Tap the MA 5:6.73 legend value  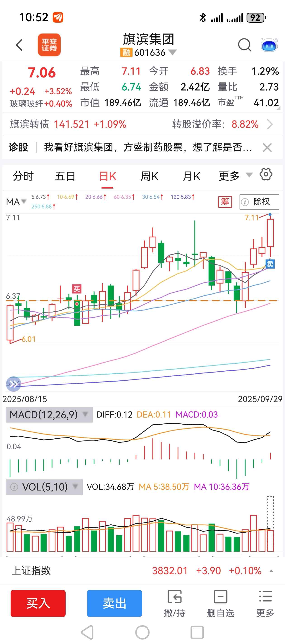[x=40, y=197]
